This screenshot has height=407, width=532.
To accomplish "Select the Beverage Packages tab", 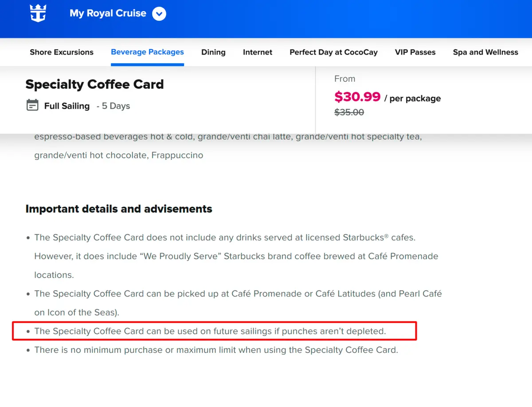I will (x=147, y=52).
